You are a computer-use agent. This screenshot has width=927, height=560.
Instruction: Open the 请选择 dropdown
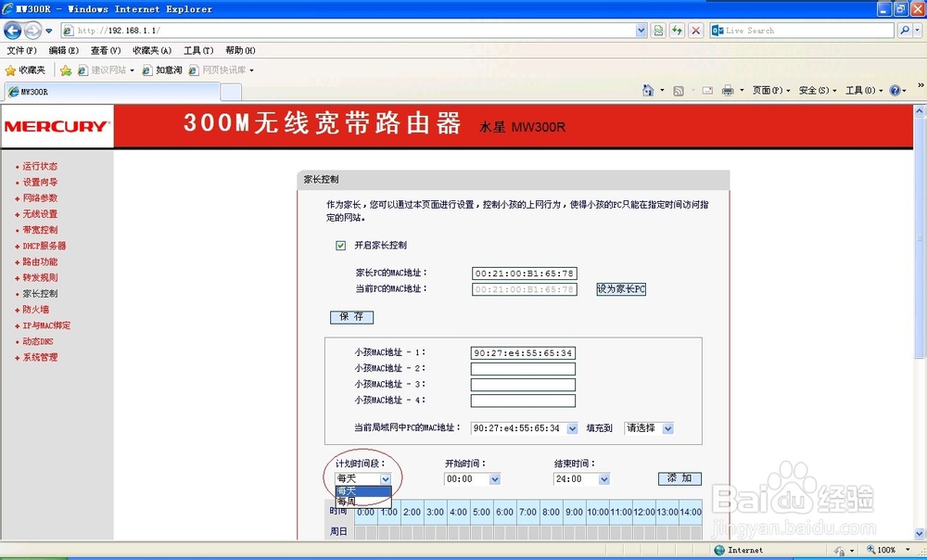coord(660,428)
